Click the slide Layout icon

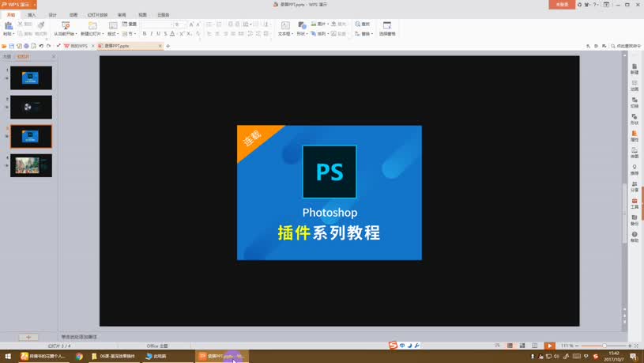tap(112, 25)
